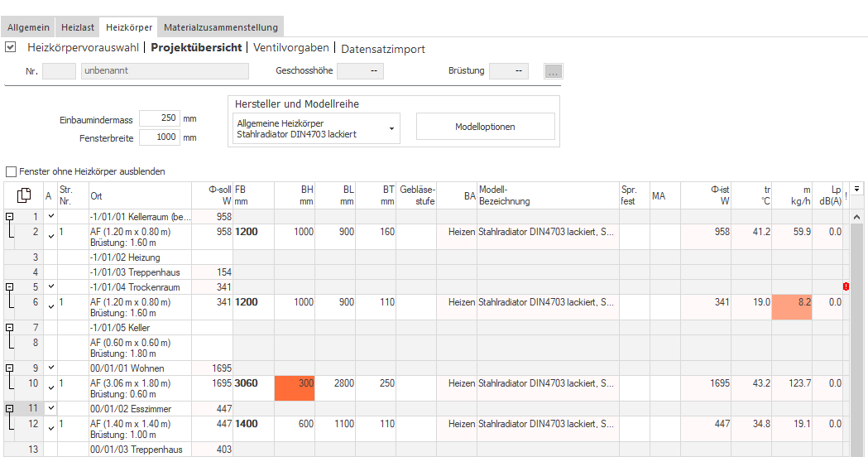Switch to the Materialzusammenstellung tab
This screenshot has width=868, height=457.
[221, 27]
